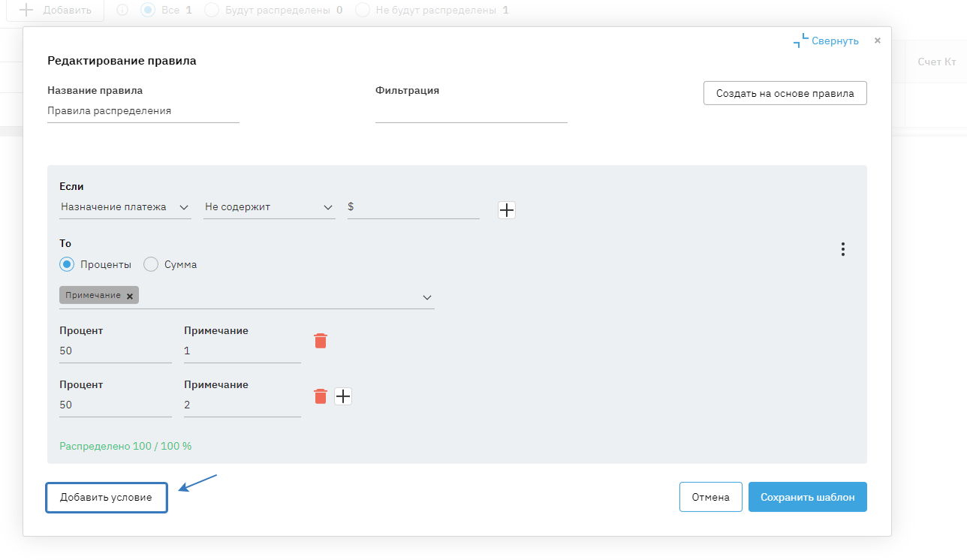Open the Не содержит operator dropdown
This screenshot has height=560, width=967.
coord(269,207)
